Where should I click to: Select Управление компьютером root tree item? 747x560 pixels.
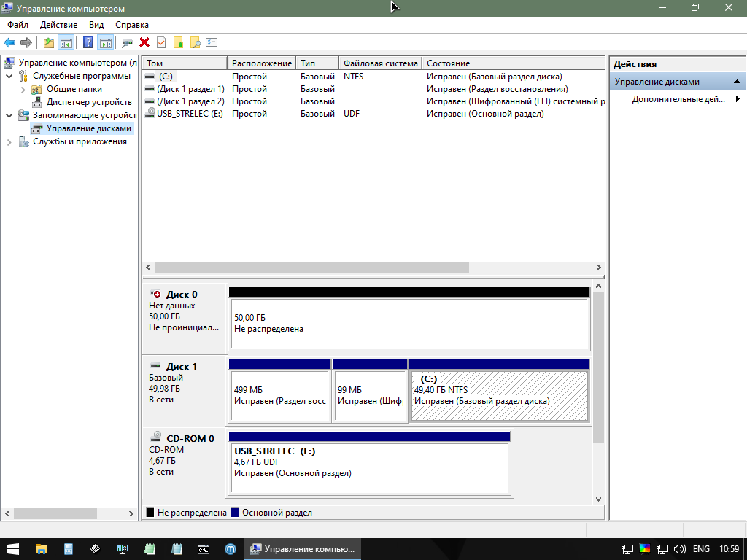tap(77, 63)
